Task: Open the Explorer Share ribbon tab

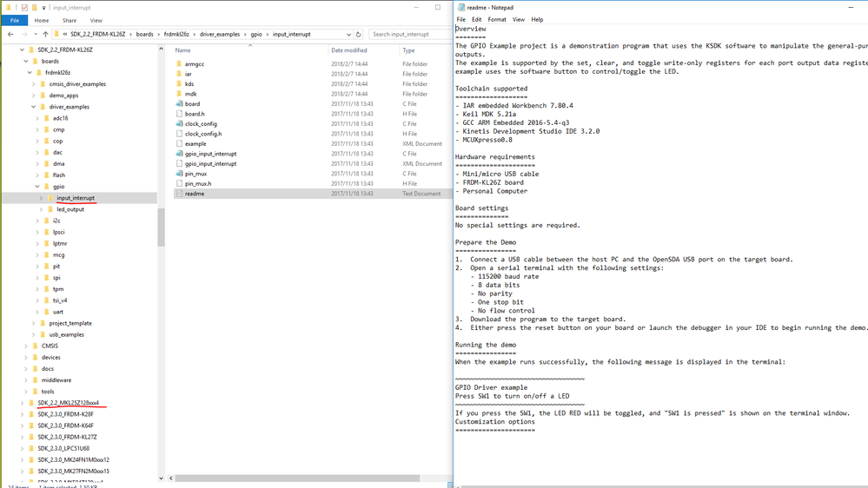Action: 70,21
